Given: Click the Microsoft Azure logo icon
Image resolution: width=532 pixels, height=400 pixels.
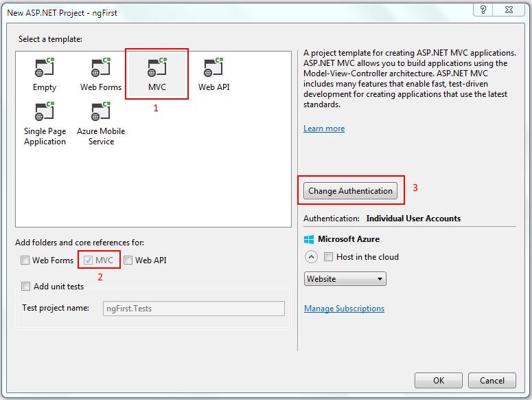Looking at the screenshot, I should [x=309, y=239].
